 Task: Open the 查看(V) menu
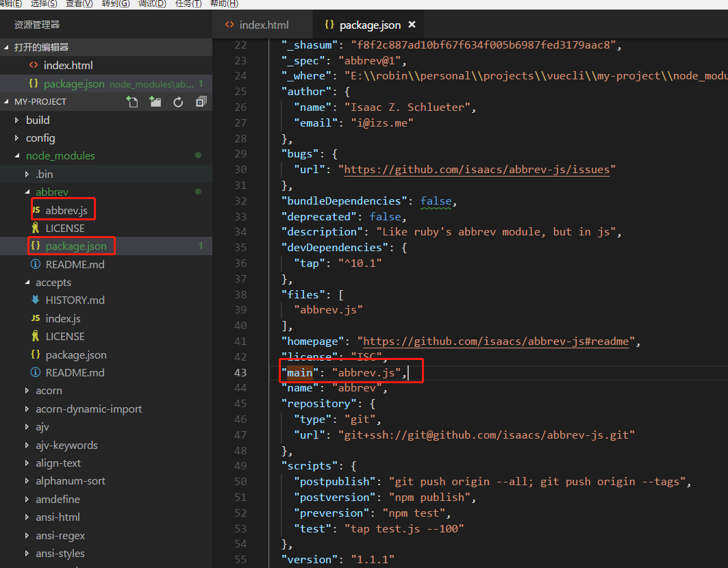click(79, 3)
